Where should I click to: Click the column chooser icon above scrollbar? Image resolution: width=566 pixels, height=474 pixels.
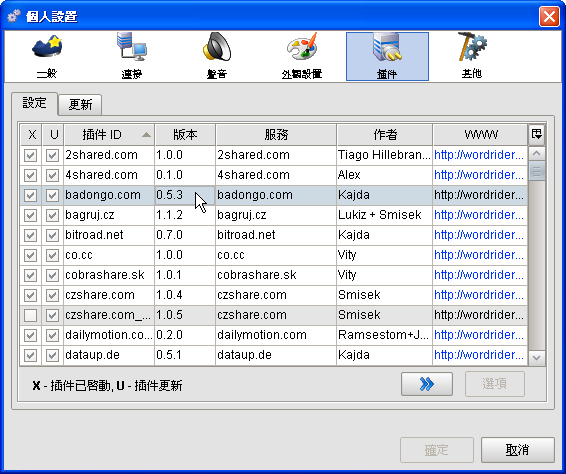[537, 134]
